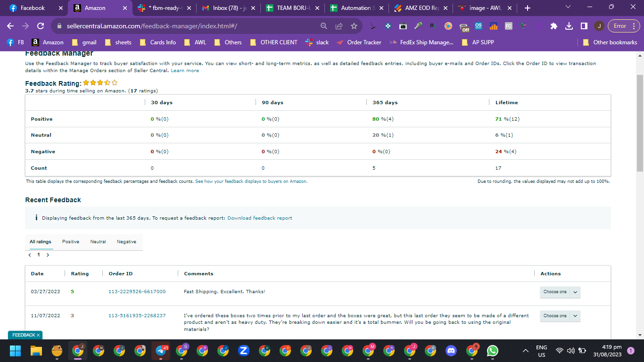Open a new browser tab with plus

click(527, 8)
